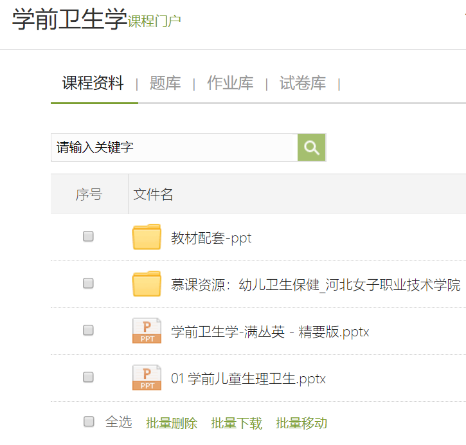466x445 pixels.
Task: Open the 课程门户 link beside title
Action: coord(154,21)
